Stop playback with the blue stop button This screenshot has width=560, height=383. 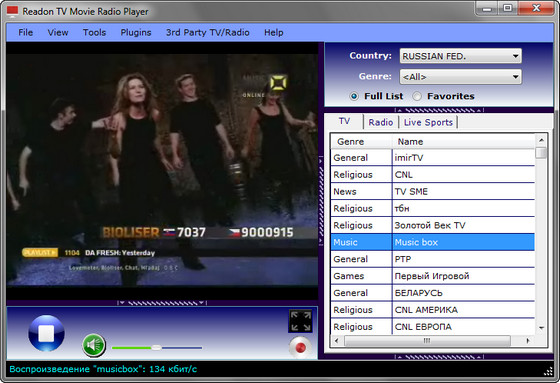pos(46,333)
